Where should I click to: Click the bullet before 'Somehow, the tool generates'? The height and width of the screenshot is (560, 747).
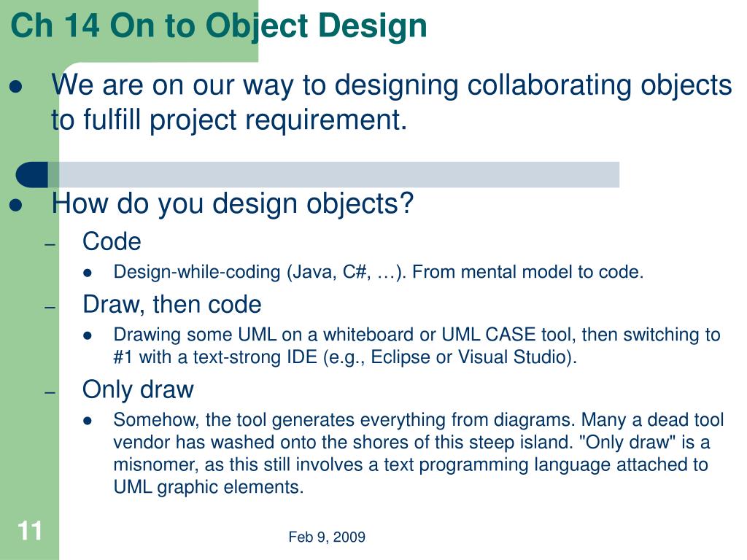tap(88, 421)
